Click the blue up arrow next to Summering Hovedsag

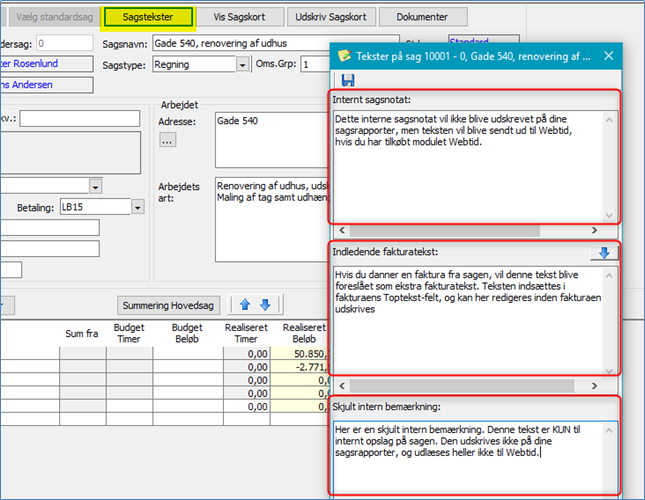click(246, 304)
